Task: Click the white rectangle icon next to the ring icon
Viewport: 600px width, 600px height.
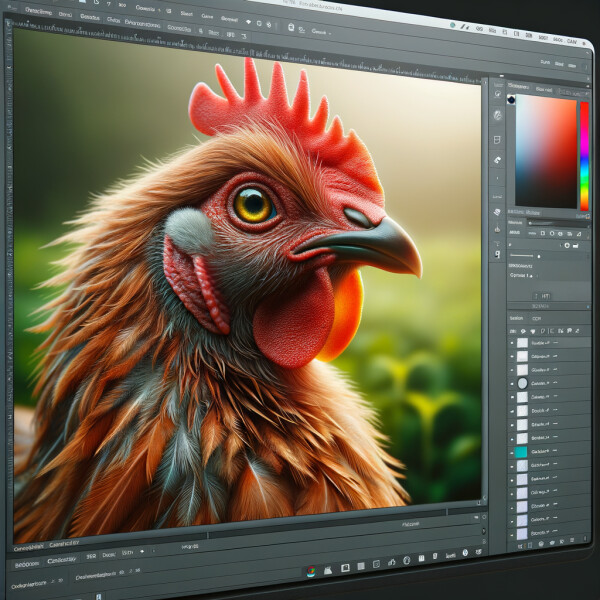Action: (x=576, y=246)
